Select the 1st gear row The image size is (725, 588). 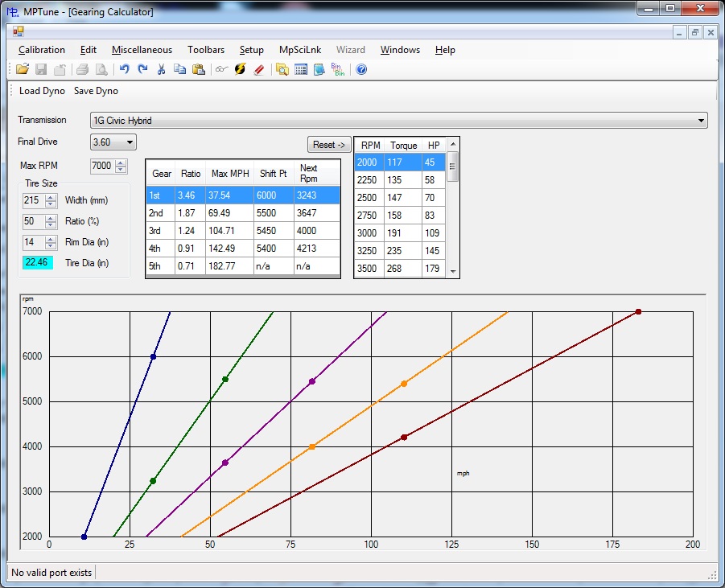pos(243,195)
